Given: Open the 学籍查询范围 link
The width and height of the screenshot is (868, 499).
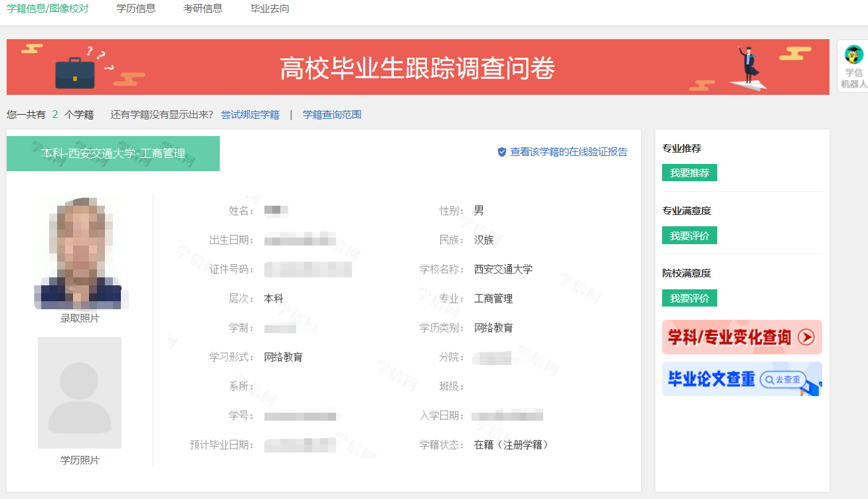Looking at the screenshot, I should tap(332, 115).
